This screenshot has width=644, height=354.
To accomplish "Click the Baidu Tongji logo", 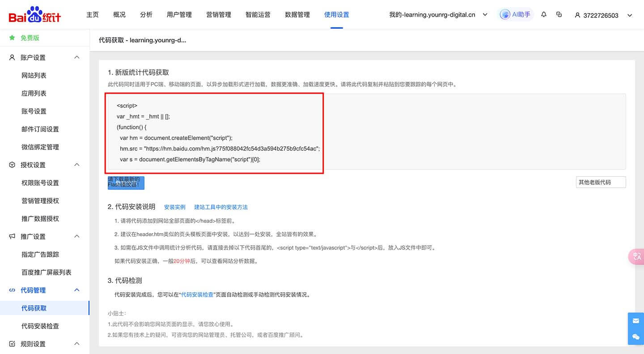I will click(34, 15).
